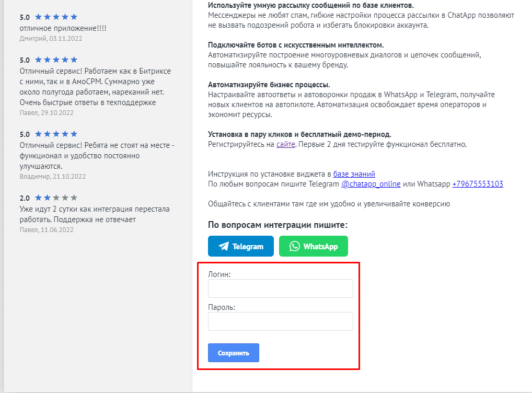
Task: Open the "базе знаний" knowledge base link
Action: [354, 174]
